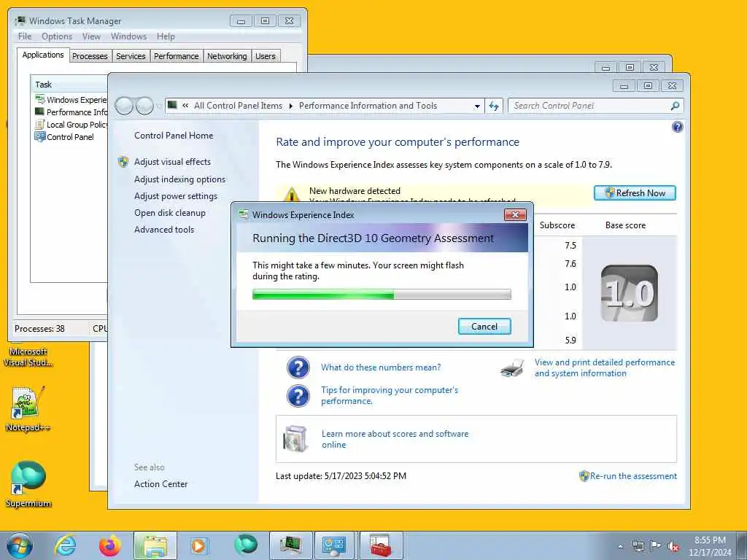Screen dimensions: 747x560
Task: Go forward in Control Panel navigation
Action: pyautogui.click(x=144, y=106)
